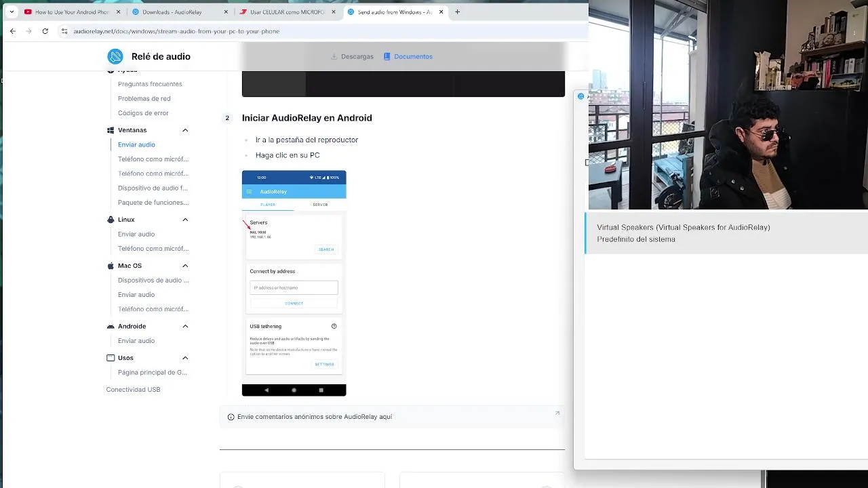Open the 'Envíe comentarios anónimos sobre AudioRelay aquí' link

click(x=315, y=417)
